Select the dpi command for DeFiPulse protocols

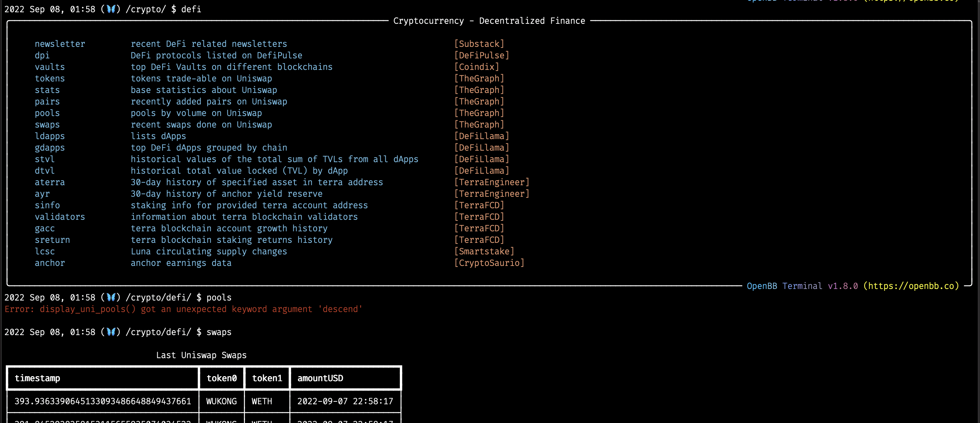[x=42, y=55]
